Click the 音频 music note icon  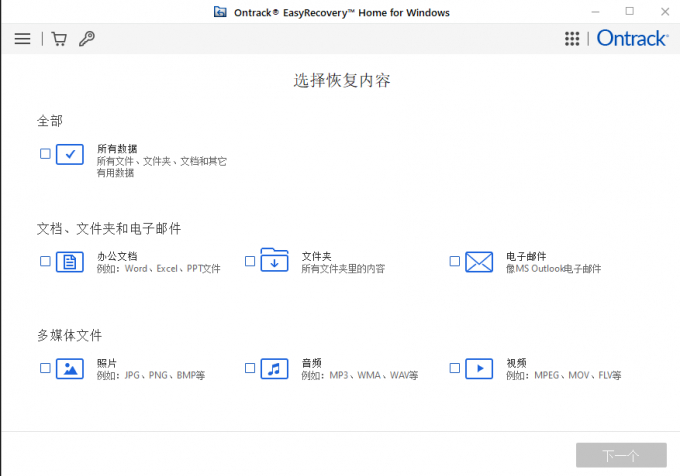pos(275,368)
